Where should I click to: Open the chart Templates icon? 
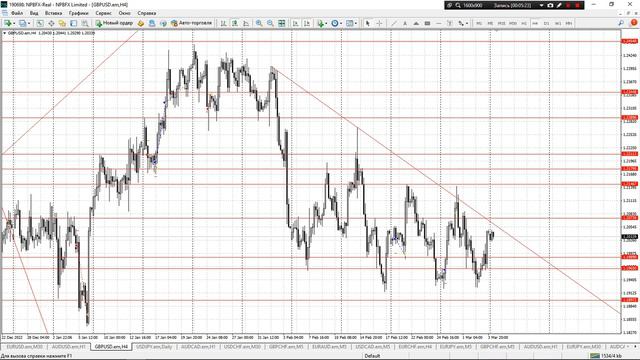tap(350, 23)
